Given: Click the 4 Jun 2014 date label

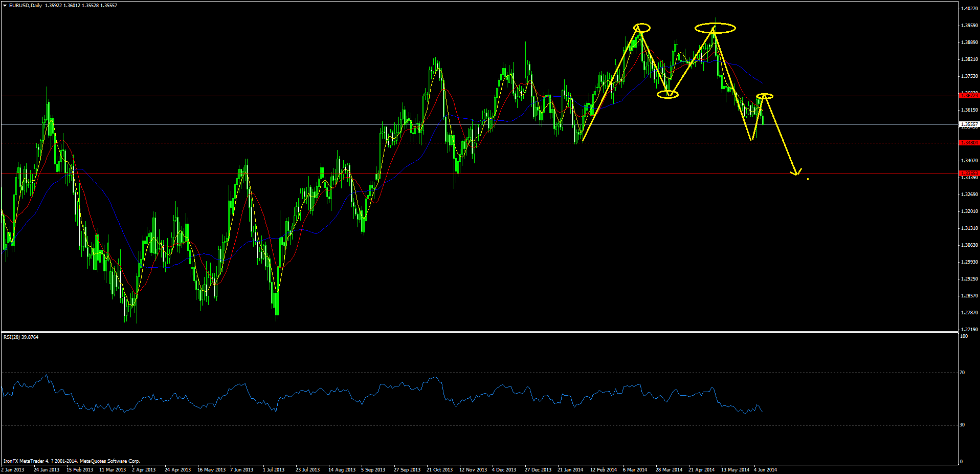Looking at the screenshot, I should (765, 470).
